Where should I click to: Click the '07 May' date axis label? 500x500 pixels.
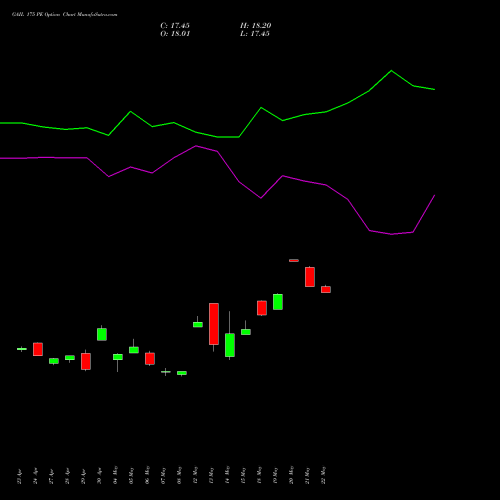tap(163, 475)
